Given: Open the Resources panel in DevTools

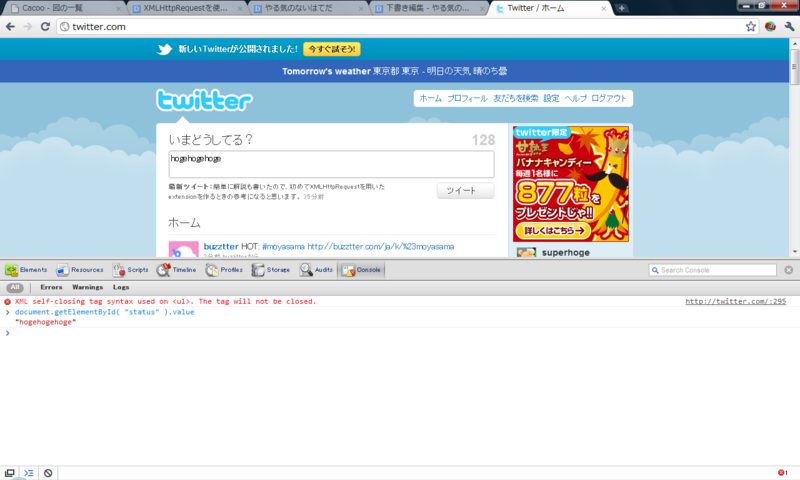Looking at the screenshot, I should click(80, 270).
